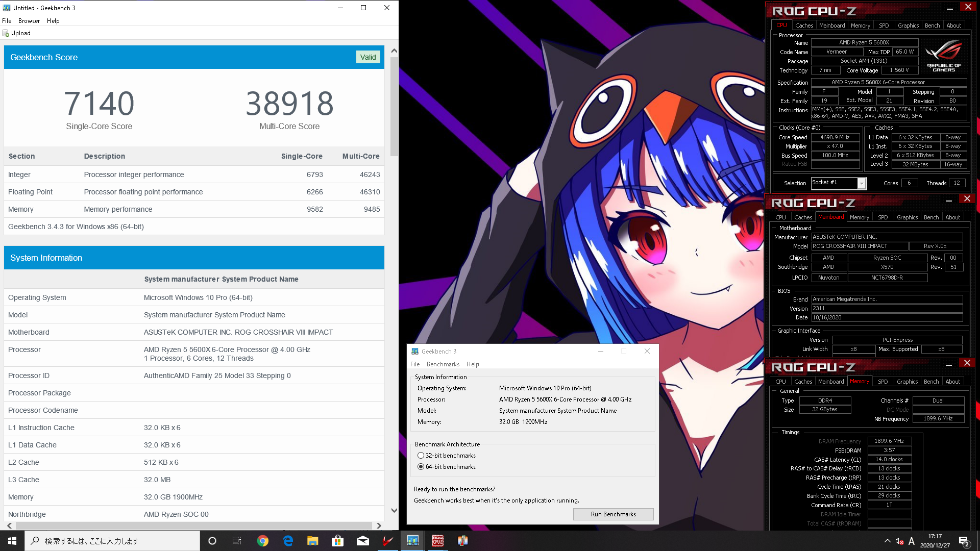This screenshot has height=551, width=980.
Task: Click the taskbar clock and date
Action: pyautogui.click(x=935, y=541)
